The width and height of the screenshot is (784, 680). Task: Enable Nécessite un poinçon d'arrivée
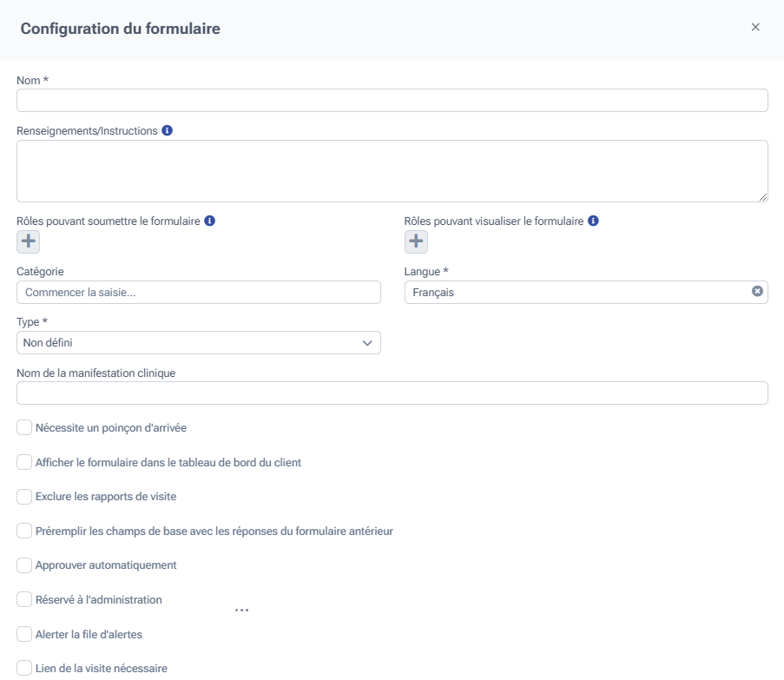pos(24,427)
